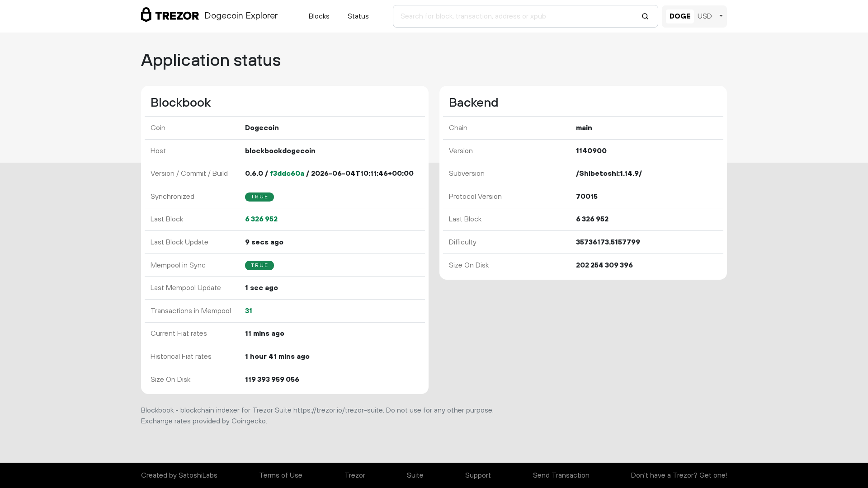Click the Transactions in Mempool label
868x488 pixels.
coord(191,311)
